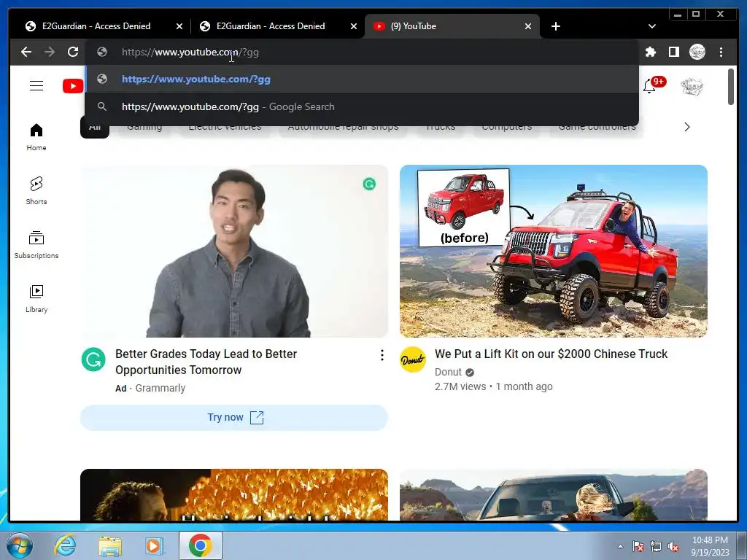The height and width of the screenshot is (560, 747).
Task: Open the Chrome extensions puzzle icon
Action: point(650,52)
